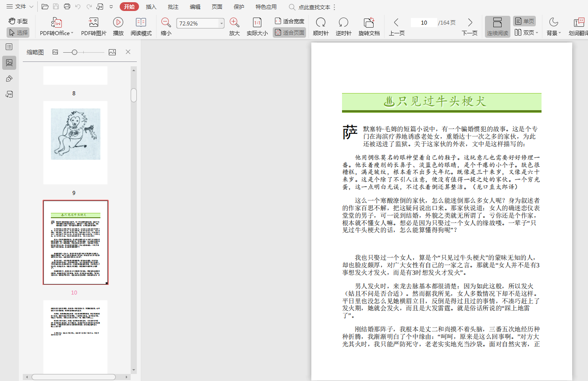Click the 旋转文档 icon
The image size is (588, 381).
[369, 22]
